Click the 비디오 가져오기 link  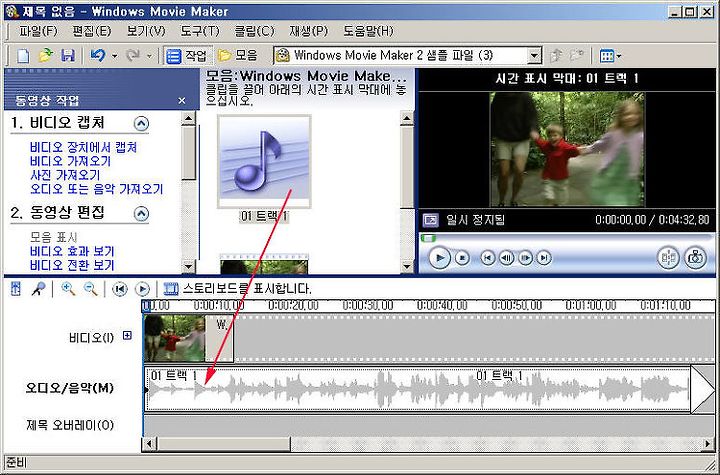click(x=70, y=161)
